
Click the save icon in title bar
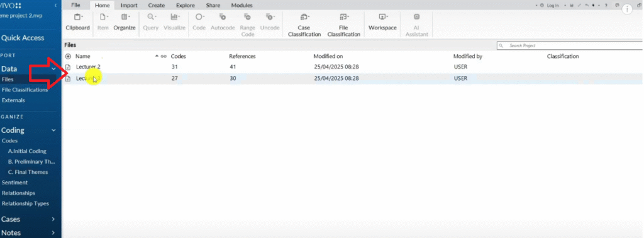572,5
